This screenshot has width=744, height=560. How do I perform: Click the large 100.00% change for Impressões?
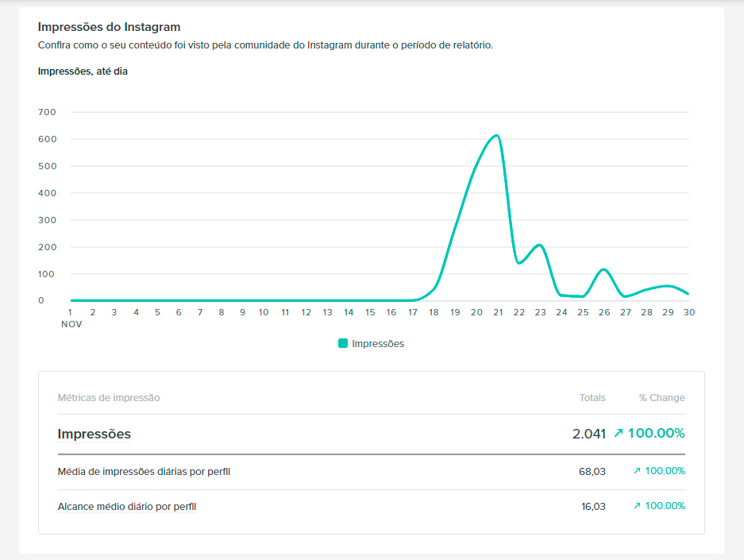click(x=656, y=433)
